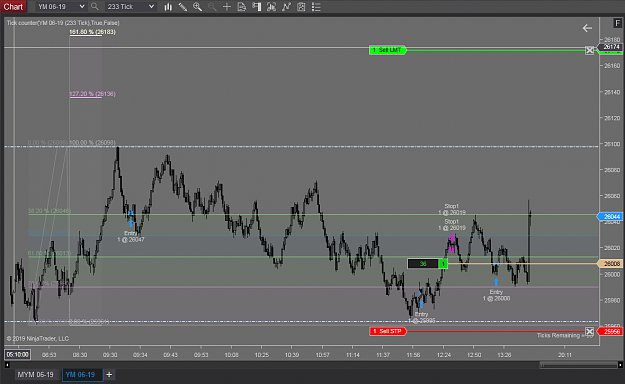The image size is (625, 384).
Task: Click the 127.20 % (26136) Fibonacci label
Action: click(92, 94)
